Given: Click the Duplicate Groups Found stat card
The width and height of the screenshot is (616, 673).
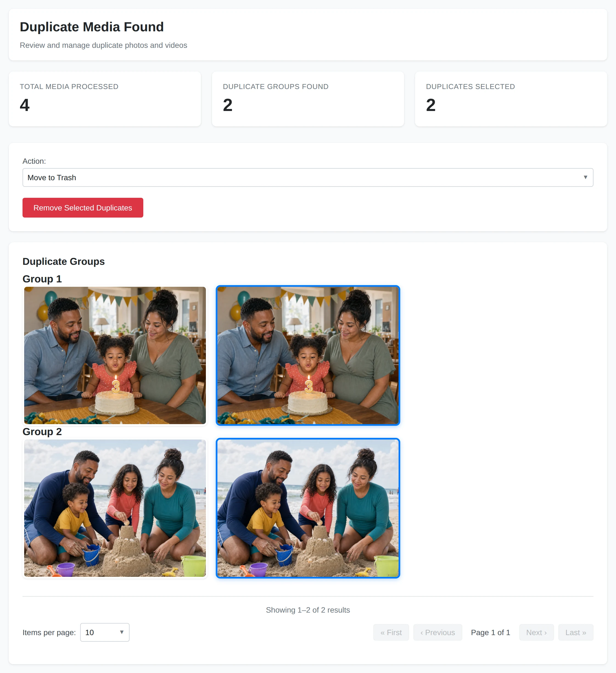Looking at the screenshot, I should pos(308,99).
